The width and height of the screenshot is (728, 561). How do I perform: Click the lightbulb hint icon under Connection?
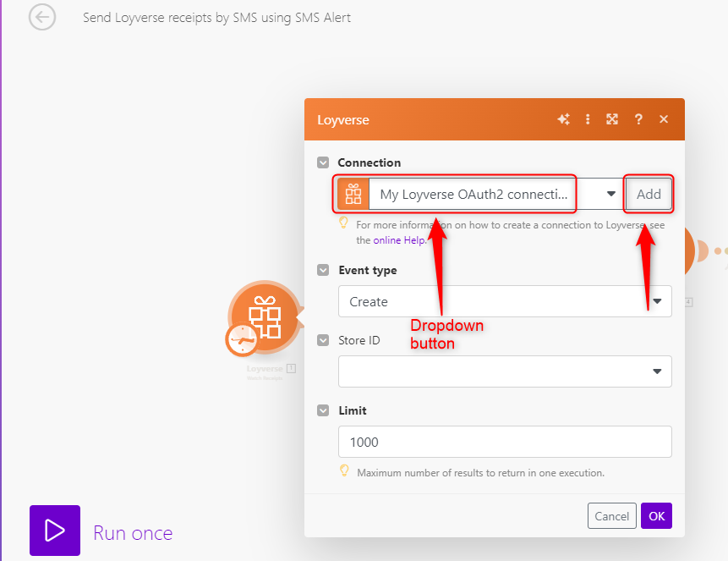343,223
